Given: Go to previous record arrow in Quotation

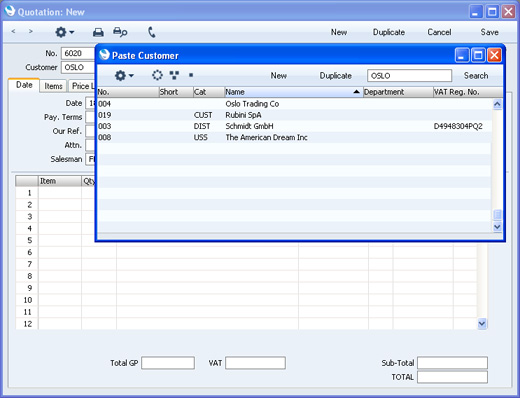Looking at the screenshot, I should pos(13,31).
